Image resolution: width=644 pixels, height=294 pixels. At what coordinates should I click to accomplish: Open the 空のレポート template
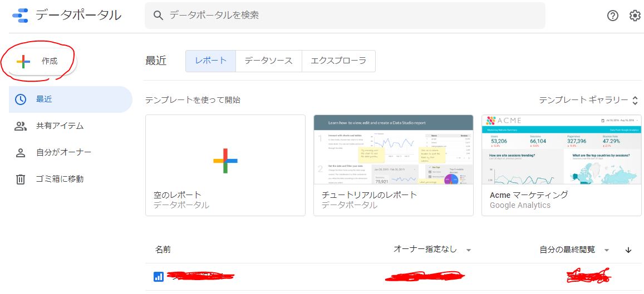coord(225,165)
